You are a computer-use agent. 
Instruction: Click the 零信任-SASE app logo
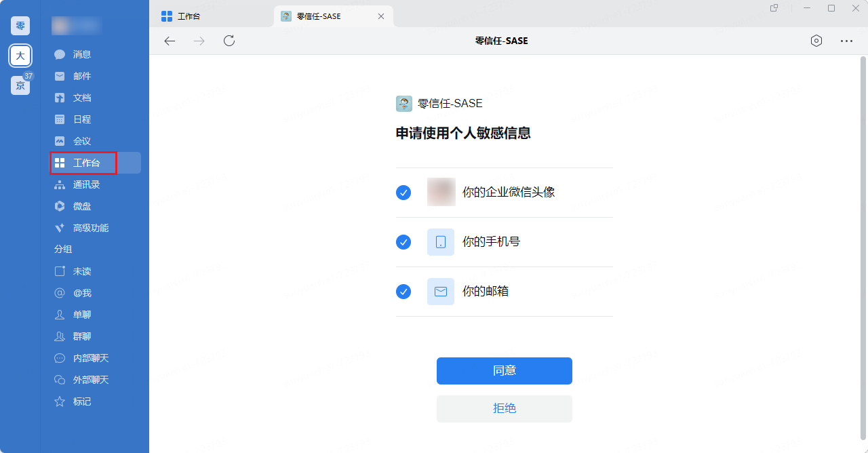(404, 104)
